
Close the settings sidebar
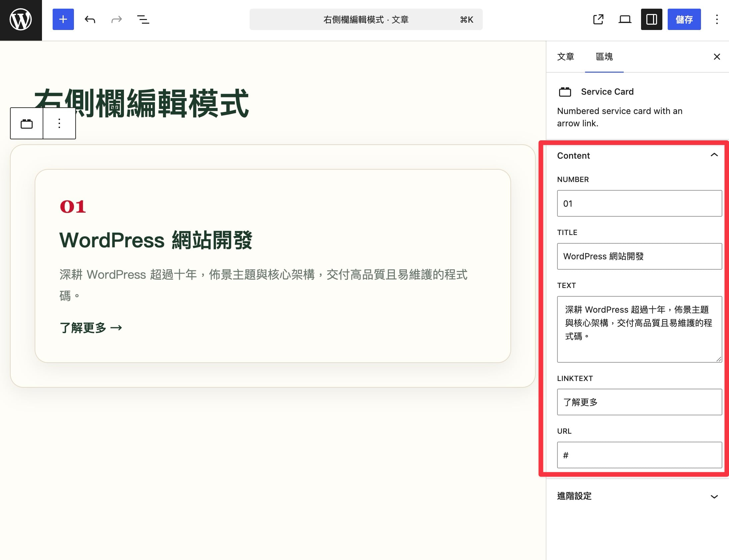point(717,57)
